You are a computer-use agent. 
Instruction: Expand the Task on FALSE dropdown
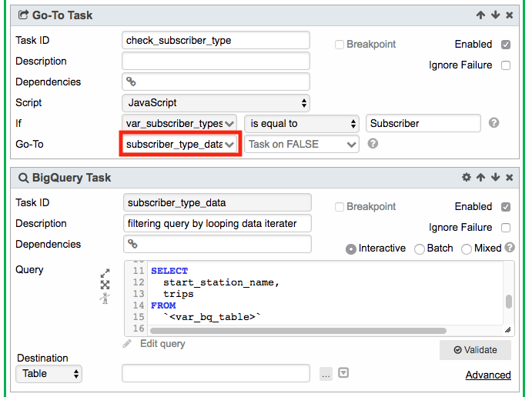(x=302, y=144)
